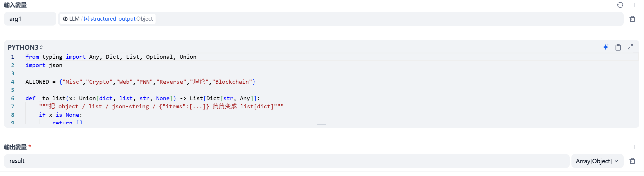Edit the arg1 variable name field
Screen dimensions: 644x176
coord(30,19)
